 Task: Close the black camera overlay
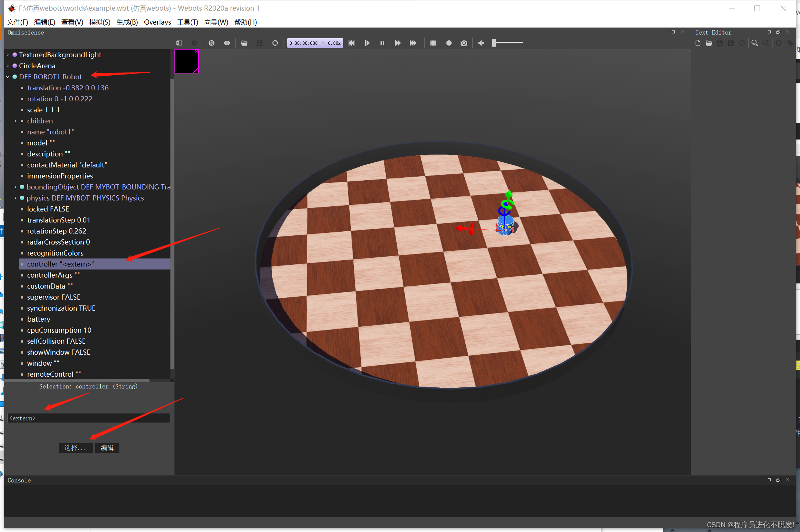point(197,51)
